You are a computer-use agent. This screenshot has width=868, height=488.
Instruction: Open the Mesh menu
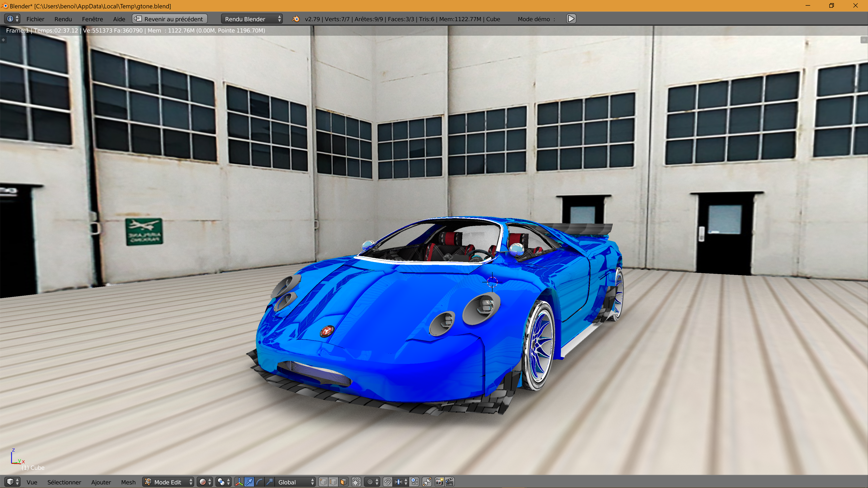(x=128, y=482)
